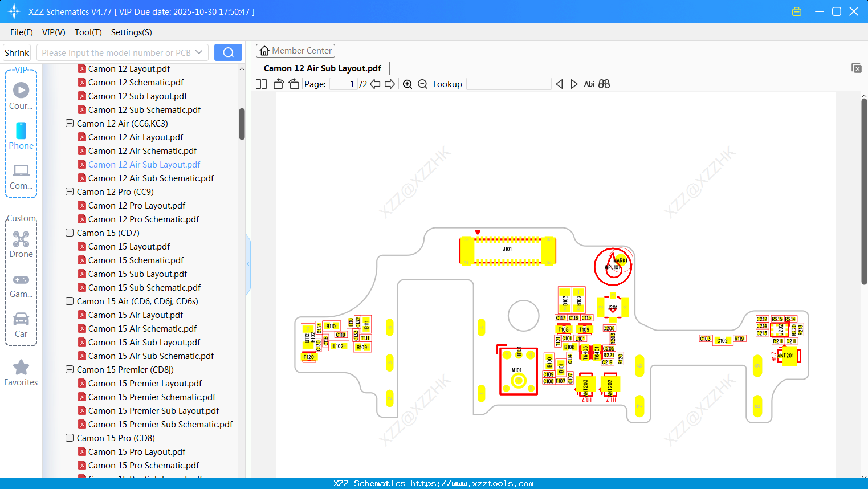Screen dimensions: 868x489
Task: Select the Phone category icon
Action: point(21,136)
